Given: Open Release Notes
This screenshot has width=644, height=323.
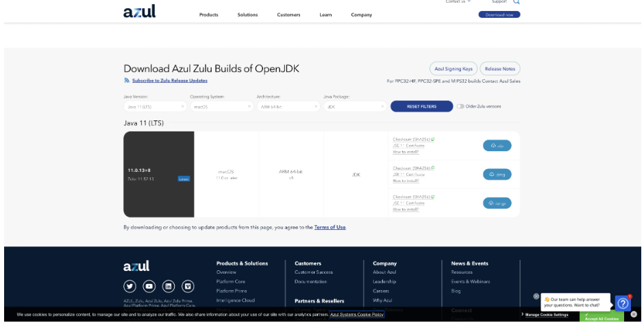Looking at the screenshot, I should pyautogui.click(x=500, y=68).
